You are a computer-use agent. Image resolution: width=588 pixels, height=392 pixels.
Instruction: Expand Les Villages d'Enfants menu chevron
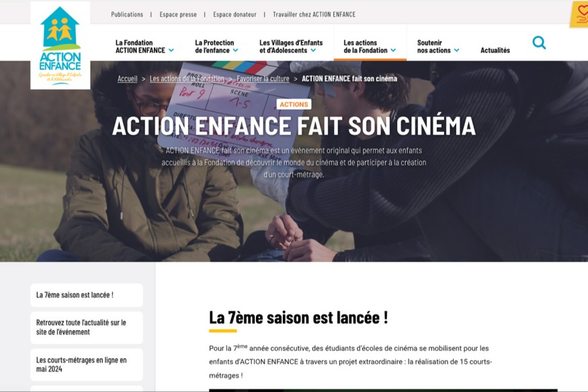pos(313,50)
